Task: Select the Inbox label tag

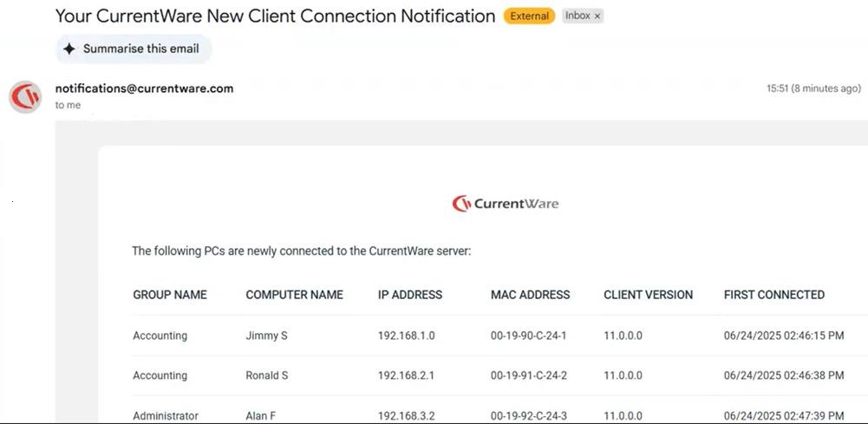Action: pos(577,16)
